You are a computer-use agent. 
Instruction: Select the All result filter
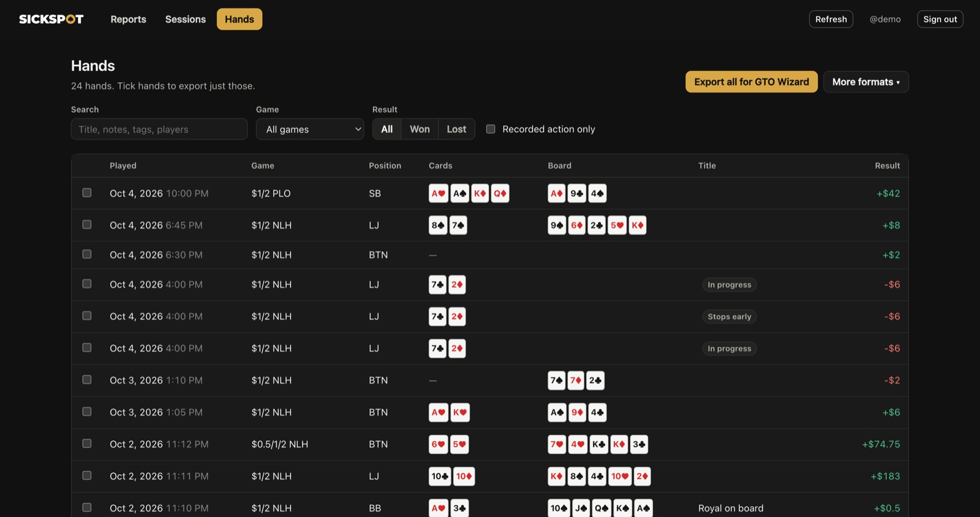coord(387,129)
